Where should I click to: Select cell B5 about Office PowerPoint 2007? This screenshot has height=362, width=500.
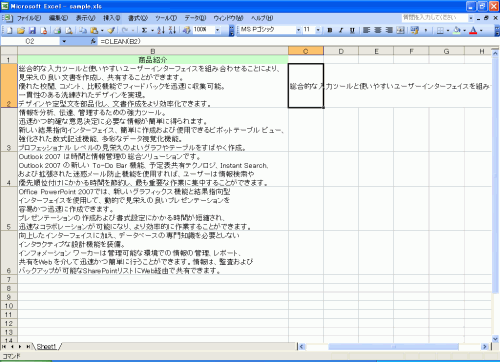[x=153, y=209]
